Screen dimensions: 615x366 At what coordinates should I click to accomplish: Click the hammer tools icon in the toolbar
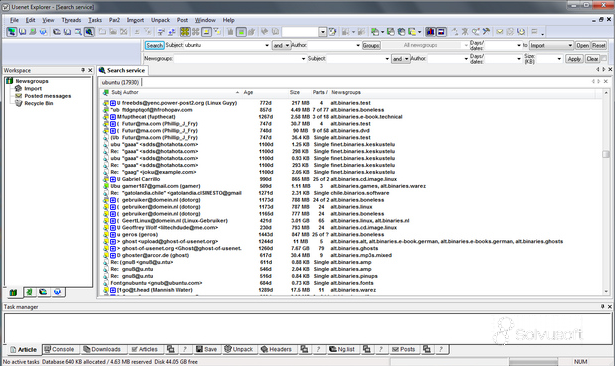(486, 32)
